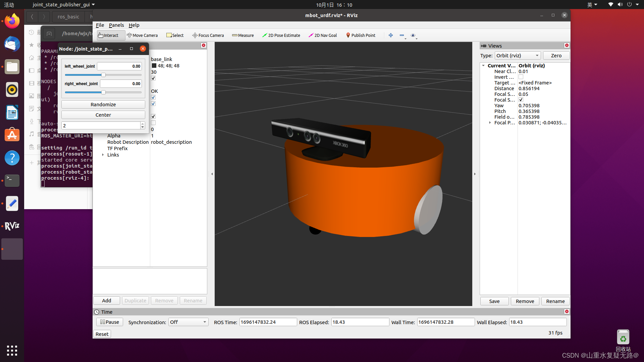Viewport: 644px width, 362px height.
Task: Toggle the checkbox directly below value 30
Action: tap(153, 78)
